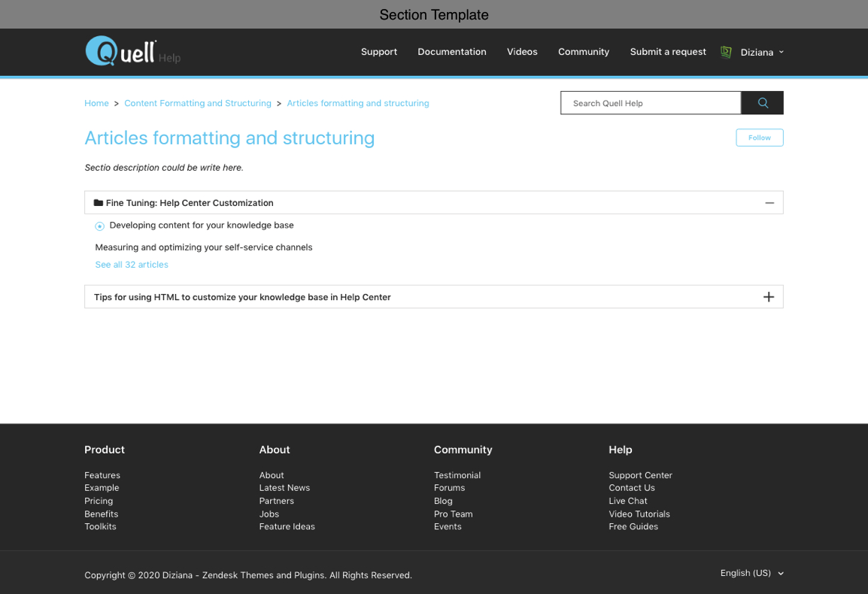Viewport: 868px width, 594px height.
Task: Expand the Tips for using HTML section
Action: point(768,297)
